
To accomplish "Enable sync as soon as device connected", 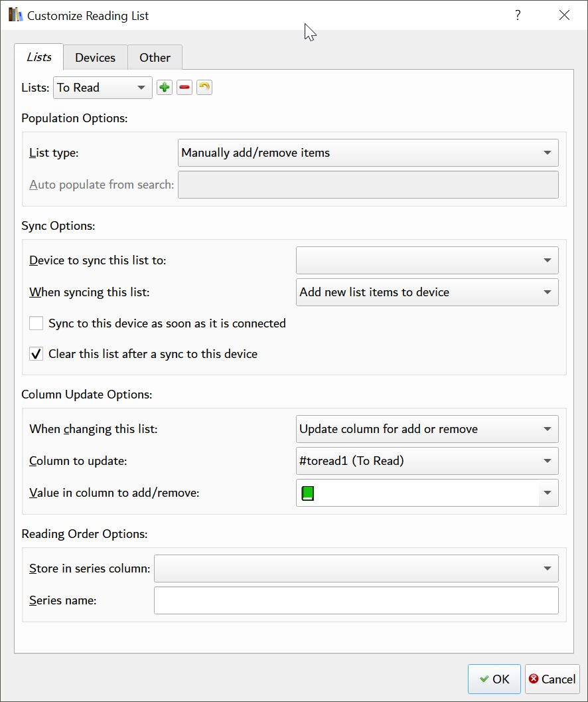I will coord(37,324).
